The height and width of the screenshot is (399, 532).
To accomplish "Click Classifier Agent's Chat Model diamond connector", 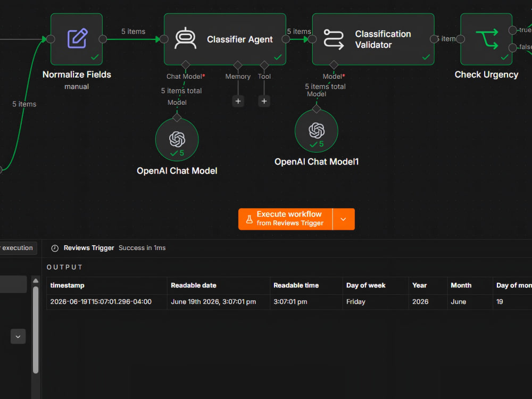I will pos(186,65).
